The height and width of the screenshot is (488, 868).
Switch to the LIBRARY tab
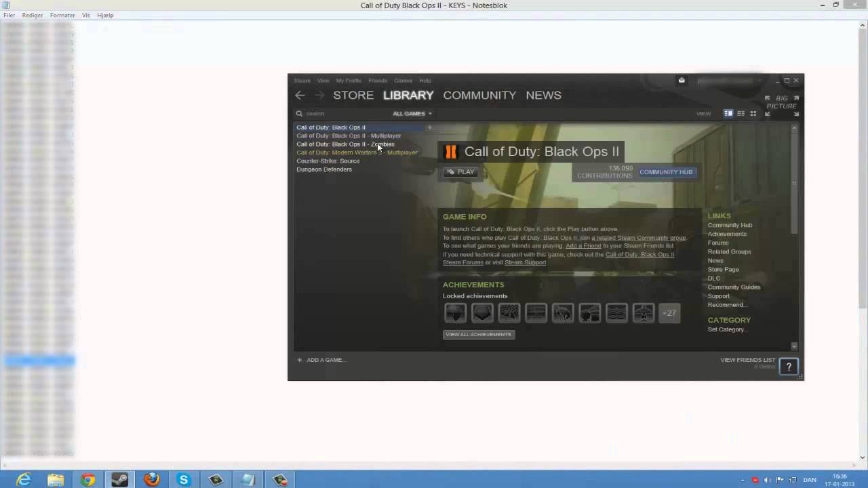pos(408,96)
